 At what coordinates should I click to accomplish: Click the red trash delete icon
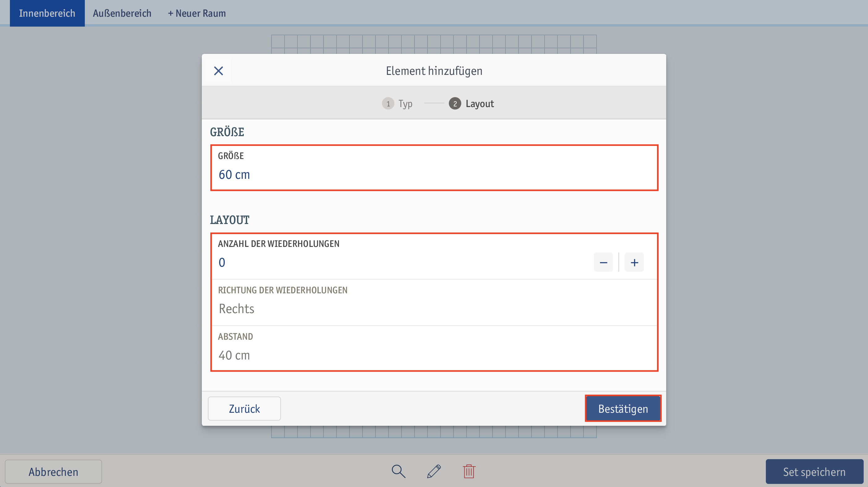(469, 471)
